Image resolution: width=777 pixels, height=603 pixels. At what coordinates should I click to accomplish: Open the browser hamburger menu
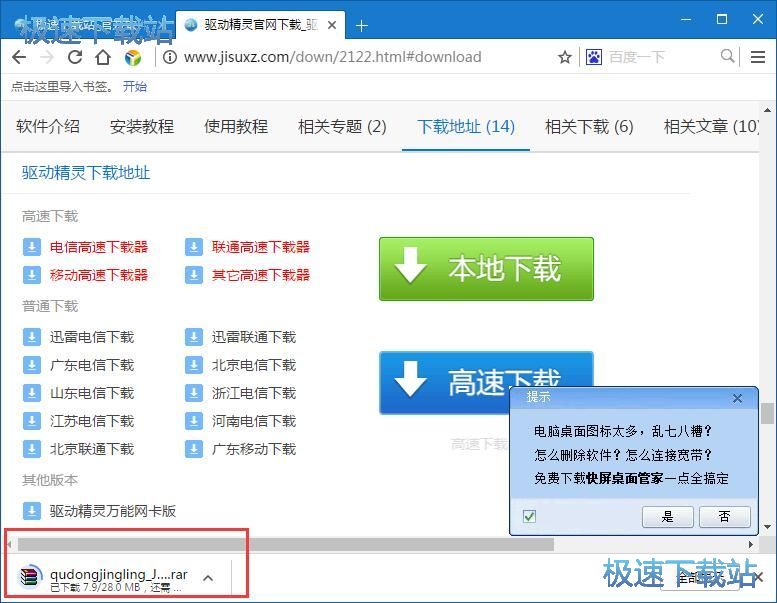[758, 57]
